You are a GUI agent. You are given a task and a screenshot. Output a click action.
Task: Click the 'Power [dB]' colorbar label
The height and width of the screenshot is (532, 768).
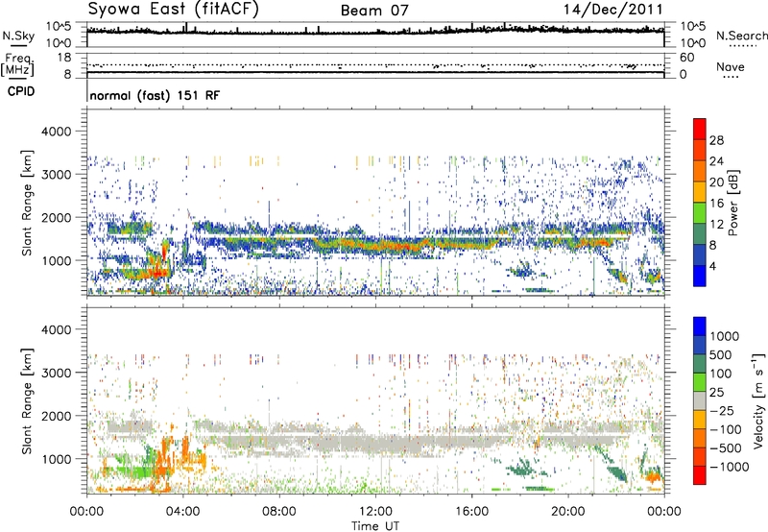tap(733, 203)
